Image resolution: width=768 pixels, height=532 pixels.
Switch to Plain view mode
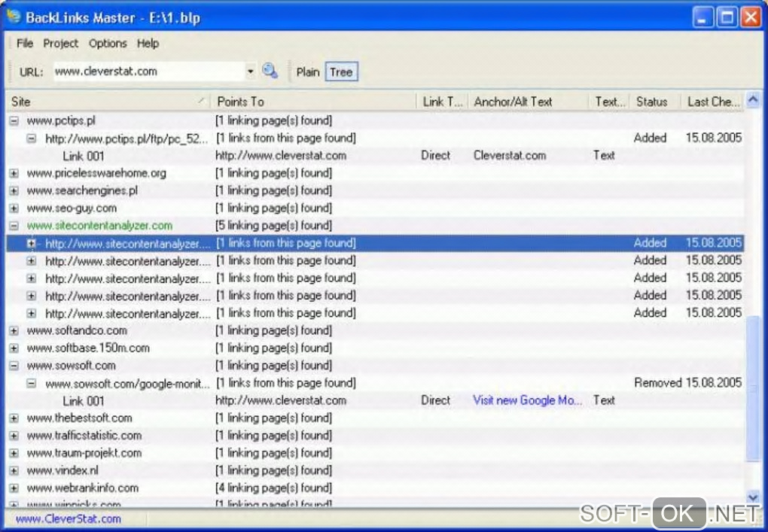(308, 72)
